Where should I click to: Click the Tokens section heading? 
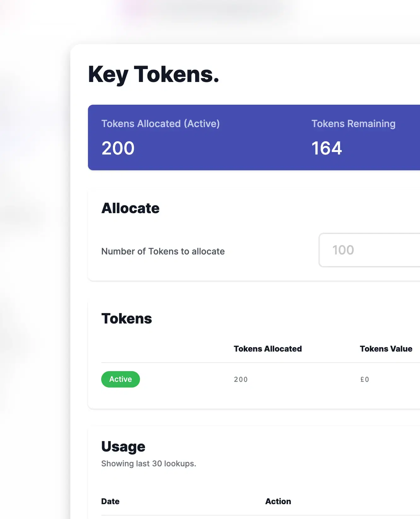(126, 318)
